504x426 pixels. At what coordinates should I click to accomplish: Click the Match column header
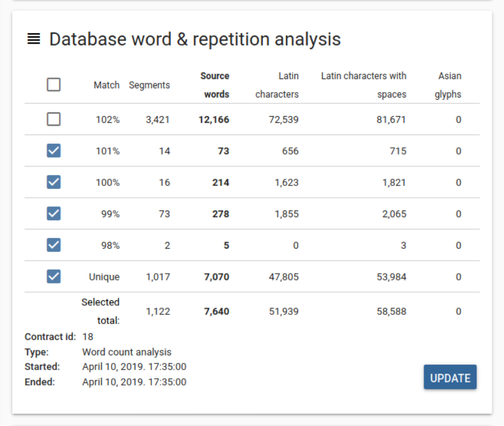tap(107, 85)
